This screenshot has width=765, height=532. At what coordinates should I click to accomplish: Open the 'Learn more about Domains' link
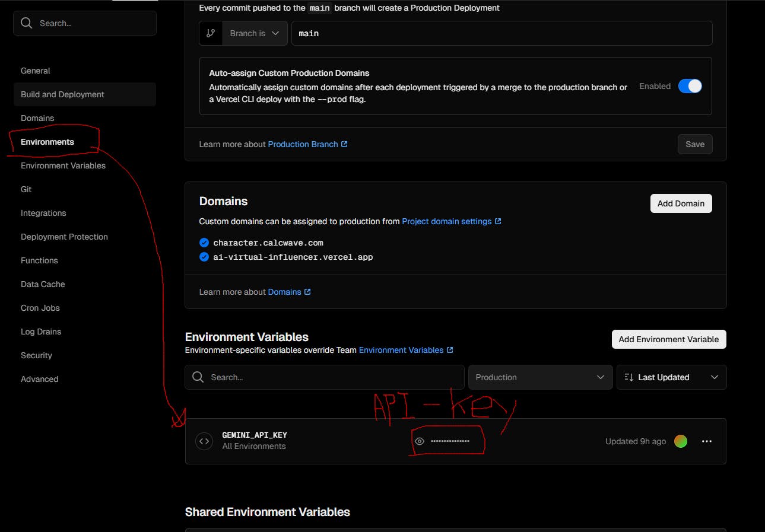click(289, 292)
